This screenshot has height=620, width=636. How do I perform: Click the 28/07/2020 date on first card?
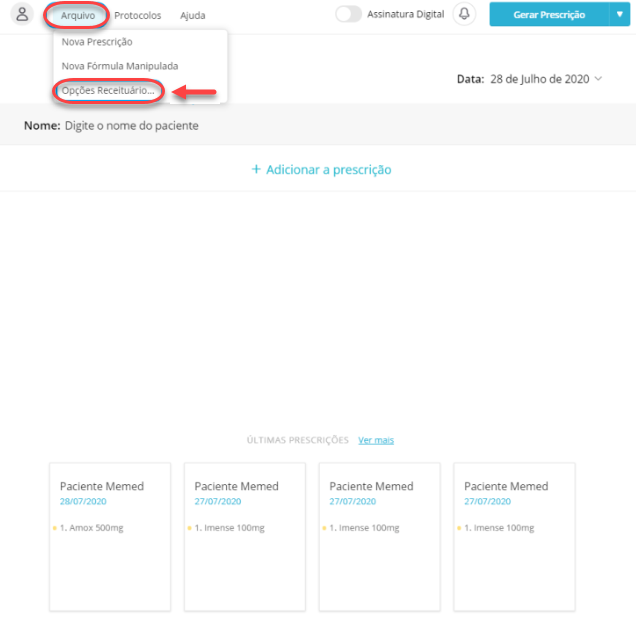click(x=83, y=502)
